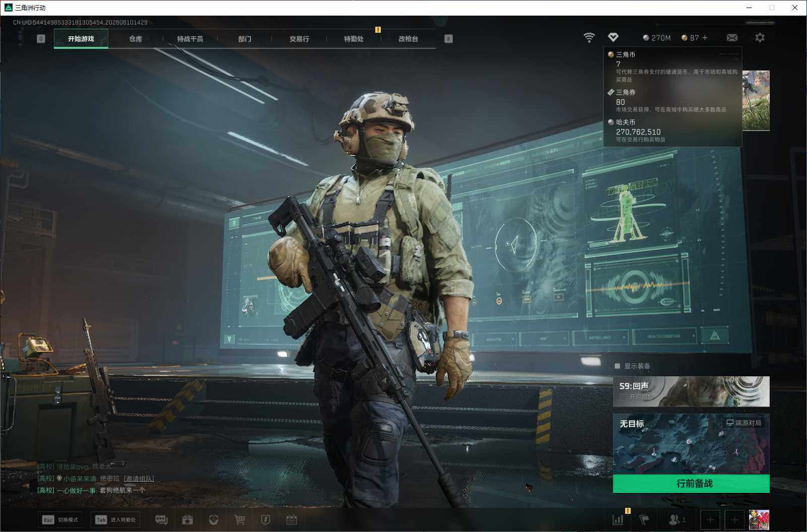This screenshot has height=532, width=807.
Task: Select the 三角券 value 80
Action: pos(620,102)
